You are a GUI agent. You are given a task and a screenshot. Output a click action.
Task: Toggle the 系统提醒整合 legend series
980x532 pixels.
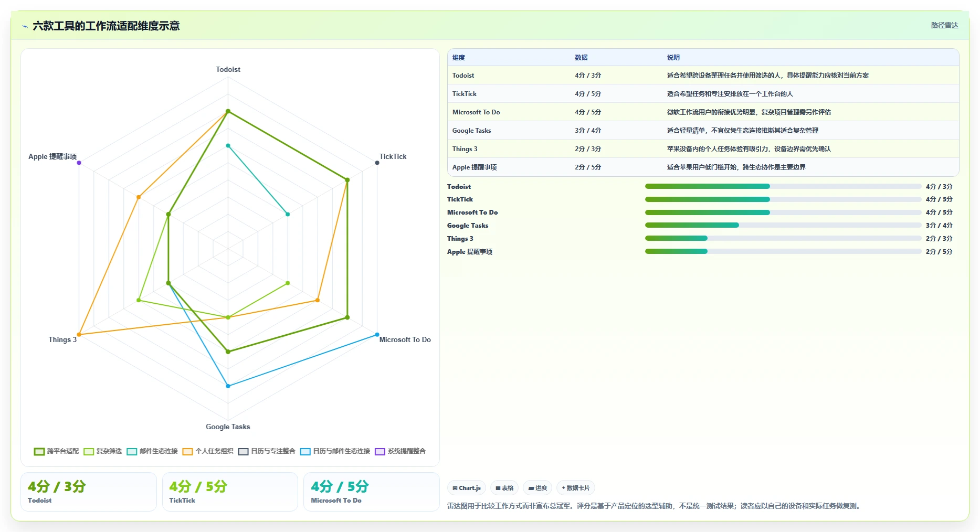click(401, 451)
